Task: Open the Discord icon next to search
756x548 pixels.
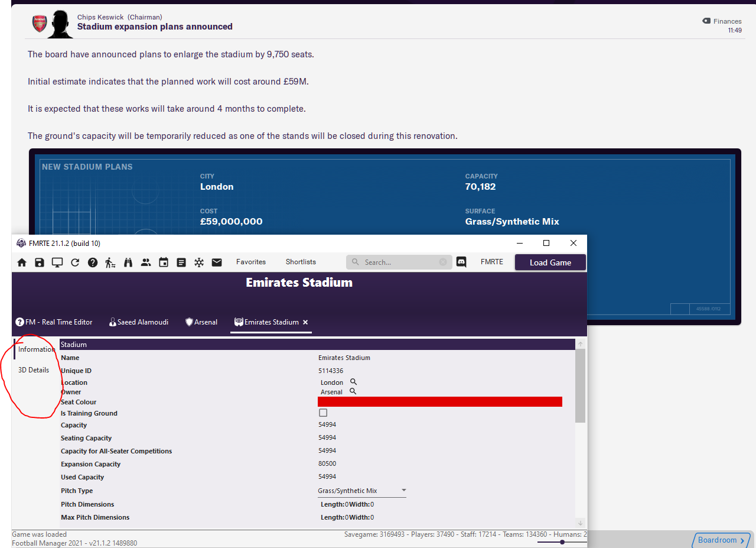Action: 461,262
